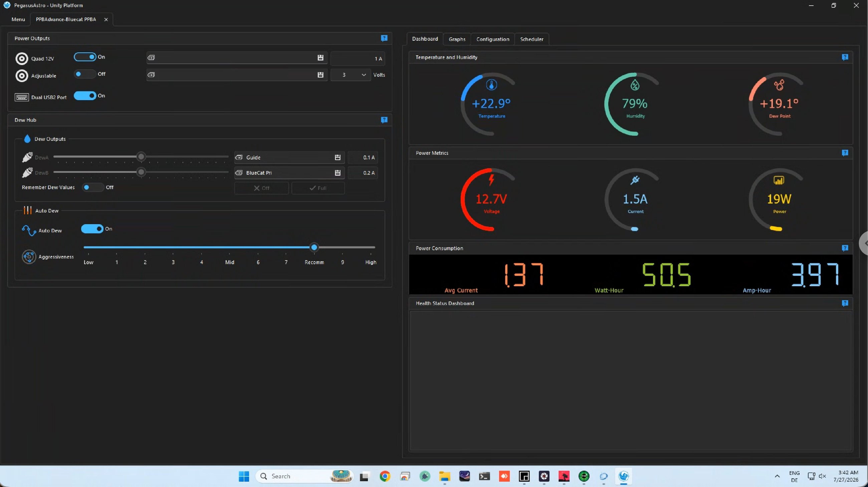Click the Adjustable output icon
Image resolution: width=868 pixels, height=487 pixels.
pyautogui.click(x=22, y=76)
